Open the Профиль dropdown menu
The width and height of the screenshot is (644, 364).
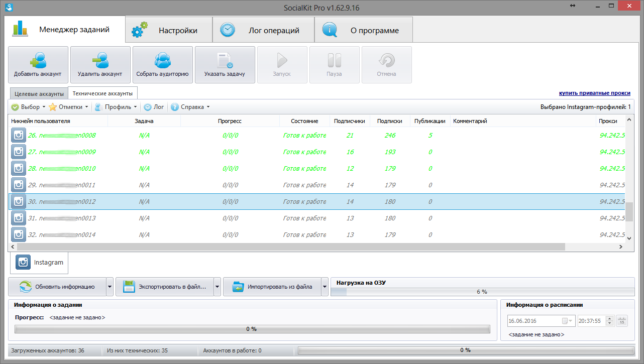pos(116,107)
